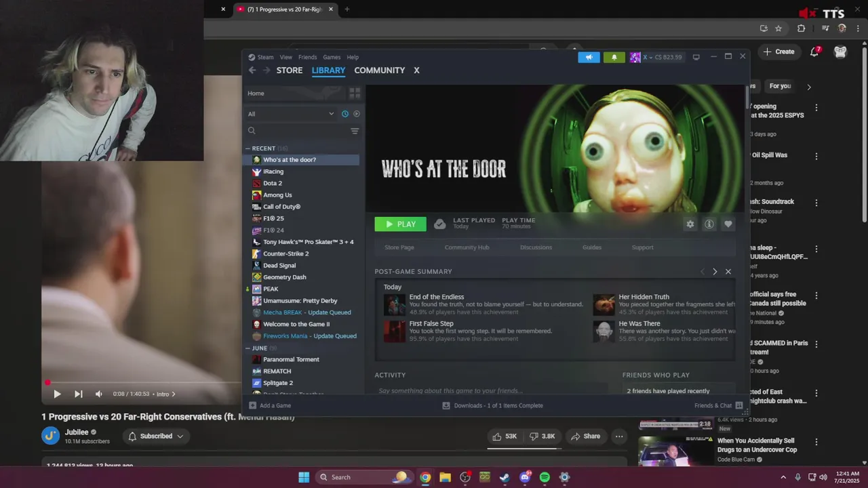This screenshot has height=488, width=868.
Task: Add game to favorites heart icon
Action: pyautogui.click(x=728, y=224)
